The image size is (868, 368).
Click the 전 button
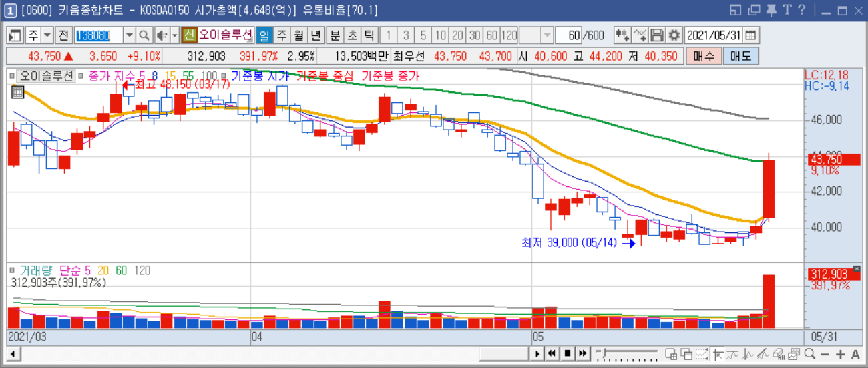click(x=64, y=35)
